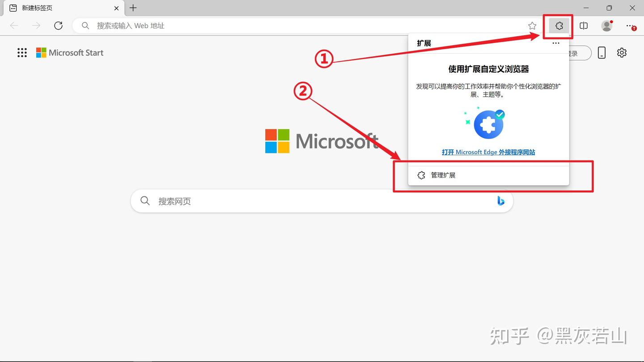Open the new tab plus button

(x=133, y=8)
